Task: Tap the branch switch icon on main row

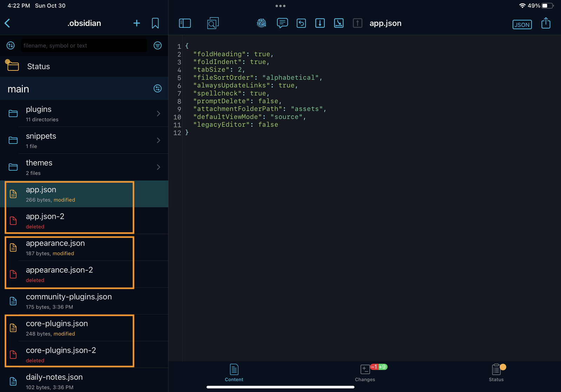Action: [157, 89]
